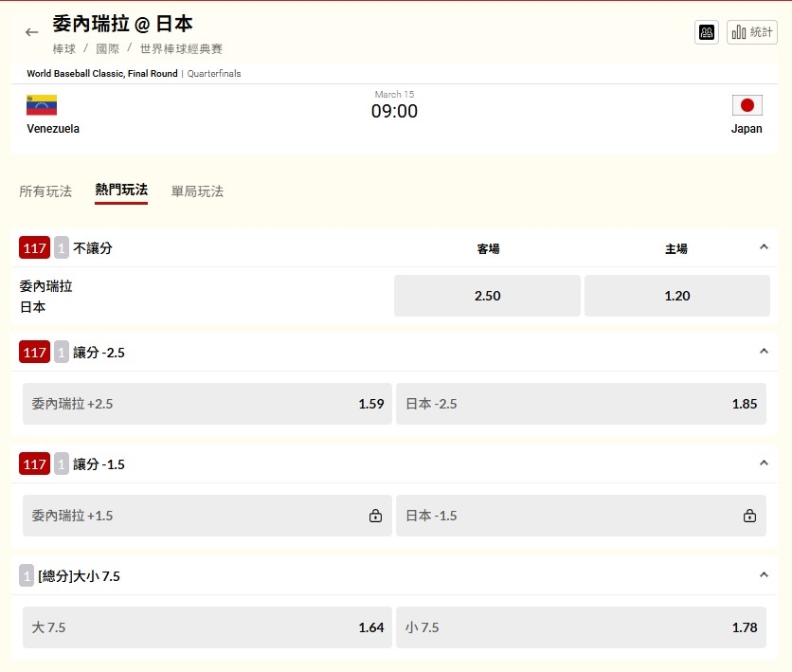Click red 117 badge beside 不讓分

click(x=34, y=248)
